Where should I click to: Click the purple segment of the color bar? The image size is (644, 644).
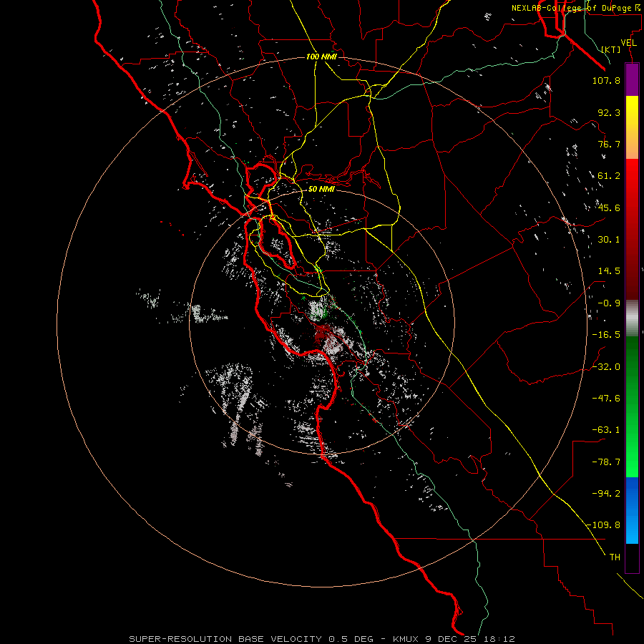click(632, 79)
